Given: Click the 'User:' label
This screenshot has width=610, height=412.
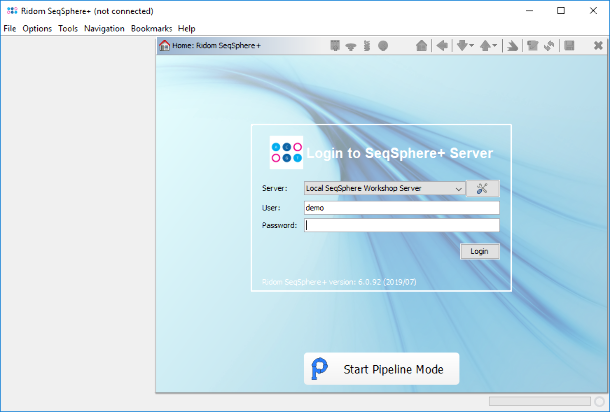Looking at the screenshot, I should 271,208.
